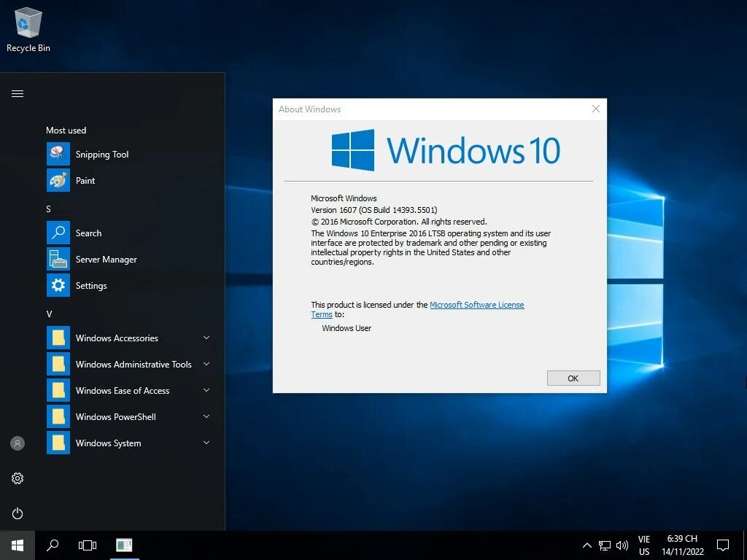The image size is (747, 560).
Task: Select the running winver app on taskbar
Action: click(x=124, y=545)
